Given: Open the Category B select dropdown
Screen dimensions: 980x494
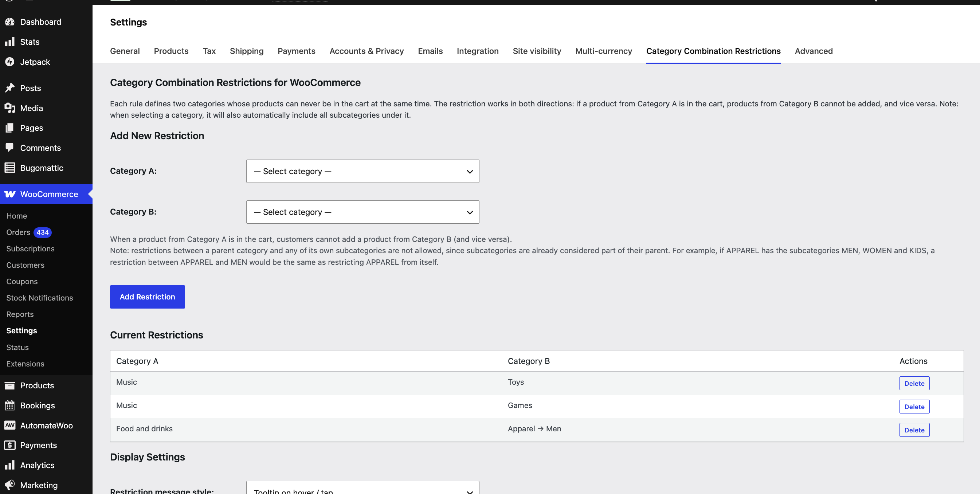Looking at the screenshot, I should (x=362, y=212).
